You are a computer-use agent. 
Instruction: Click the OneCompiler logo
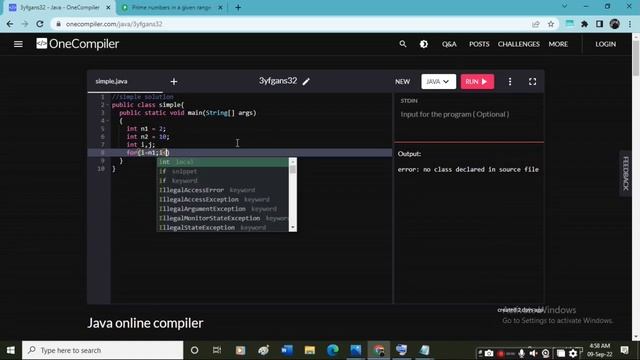coord(78,44)
